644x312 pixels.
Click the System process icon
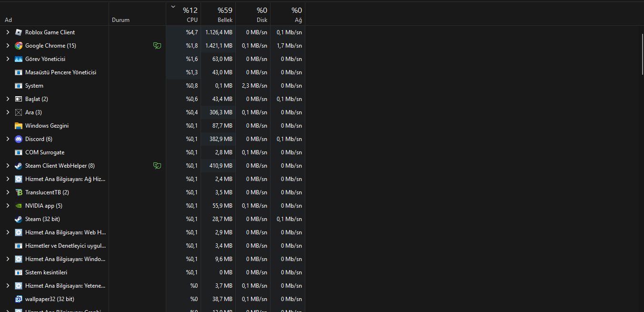(x=19, y=86)
